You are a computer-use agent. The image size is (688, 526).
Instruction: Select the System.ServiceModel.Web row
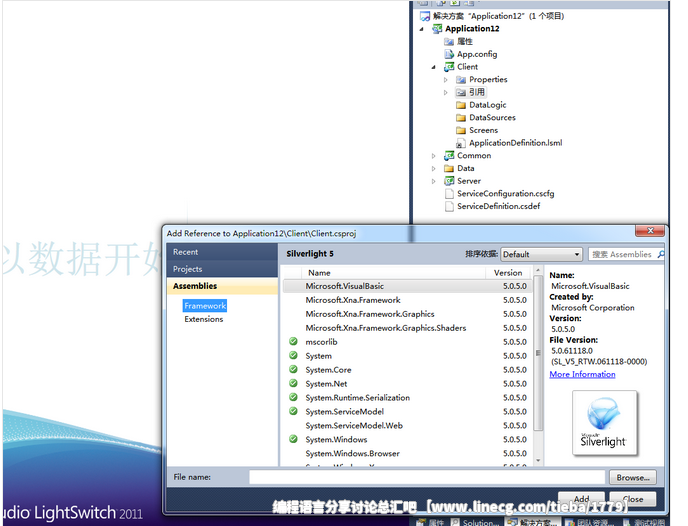[407, 426]
